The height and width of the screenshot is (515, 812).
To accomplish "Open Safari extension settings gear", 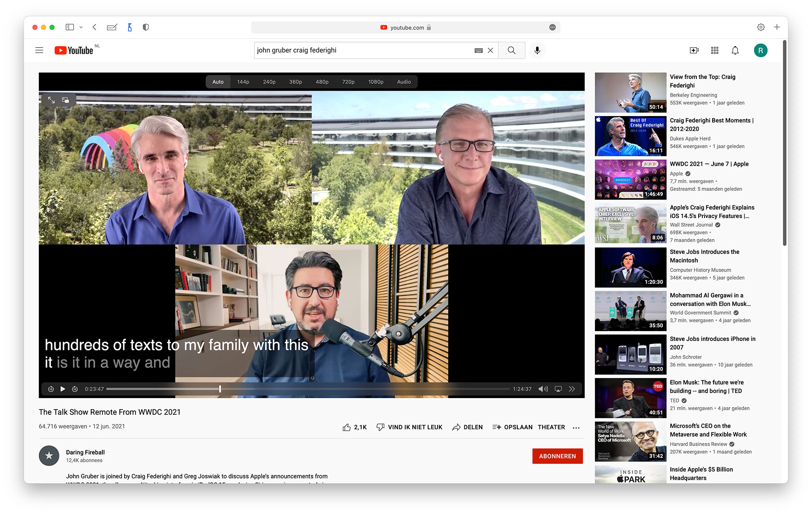I will pyautogui.click(x=761, y=27).
